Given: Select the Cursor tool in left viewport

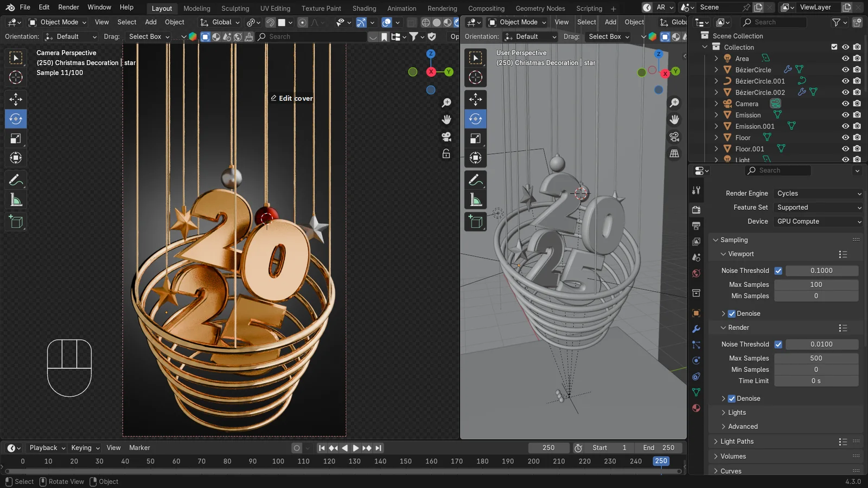Looking at the screenshot, I should point(16,78).
